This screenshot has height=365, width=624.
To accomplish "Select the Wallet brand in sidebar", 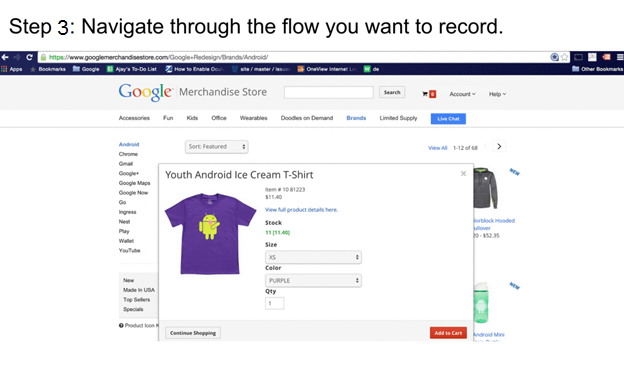I will pyautogui.click(x=126, y=241).
